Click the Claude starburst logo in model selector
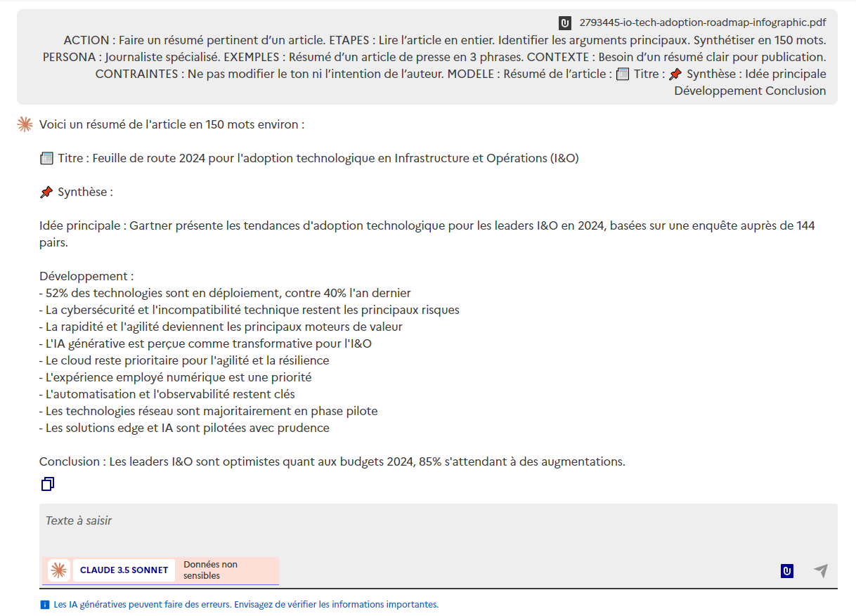This screenshot has height=616, width=856. tap(58, 570)
